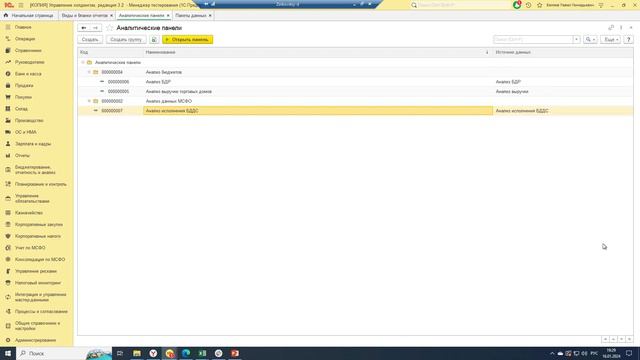The height and width of the screenshot is (360, 640).
Task: Open Корпоративные закупки section
Action: click(x=39, y=224)
